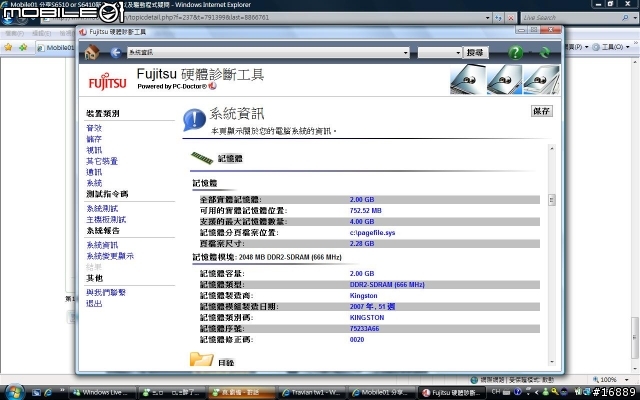Open 系統測試 link
This screenshot has width=640, height=400.
click(x=102, y=209)
